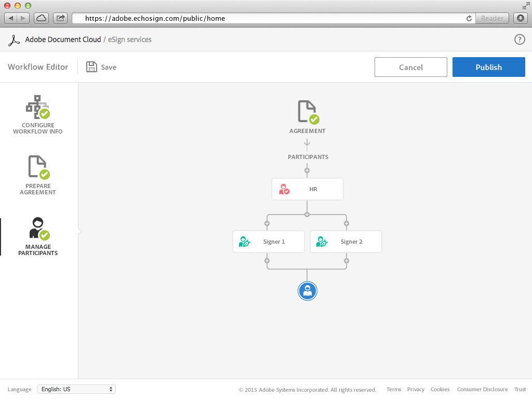
Task: Click the Save floppy disk icon
Action: tap(92, 67)
